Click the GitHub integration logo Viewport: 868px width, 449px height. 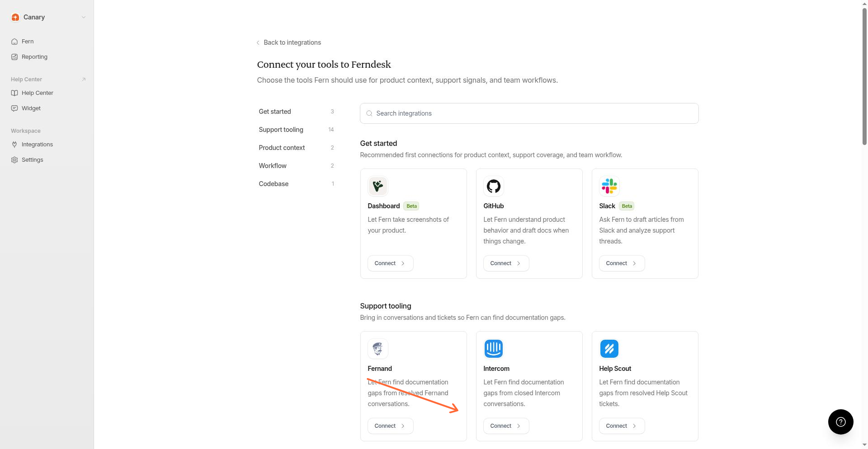(494, 186)
